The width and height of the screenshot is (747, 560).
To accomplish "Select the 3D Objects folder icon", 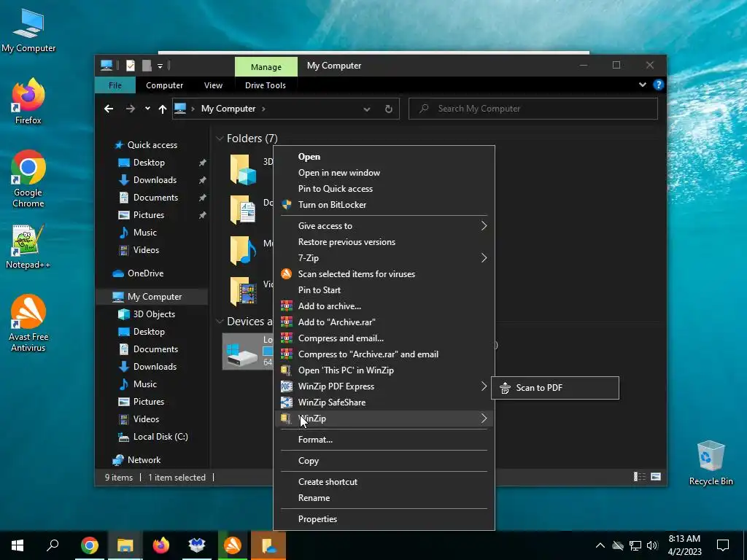I will [243, 169].
